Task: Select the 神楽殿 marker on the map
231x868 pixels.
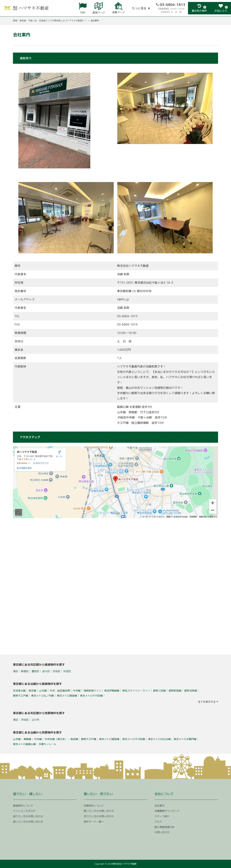Action: 57,476
